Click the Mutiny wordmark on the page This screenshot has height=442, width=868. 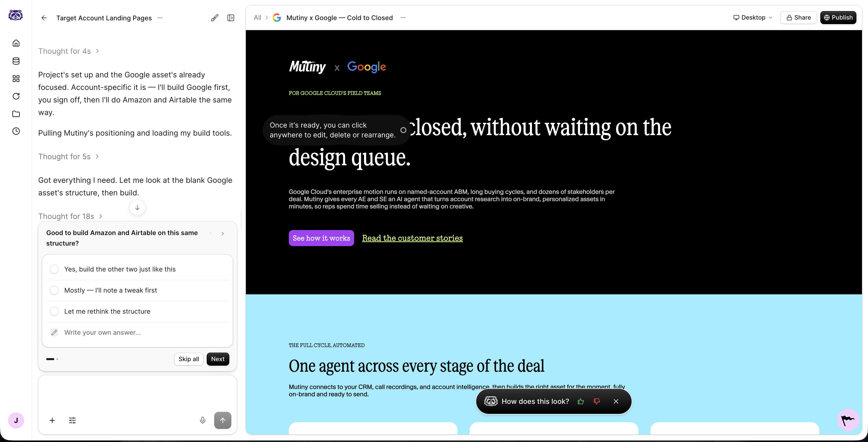pos(308,67)
